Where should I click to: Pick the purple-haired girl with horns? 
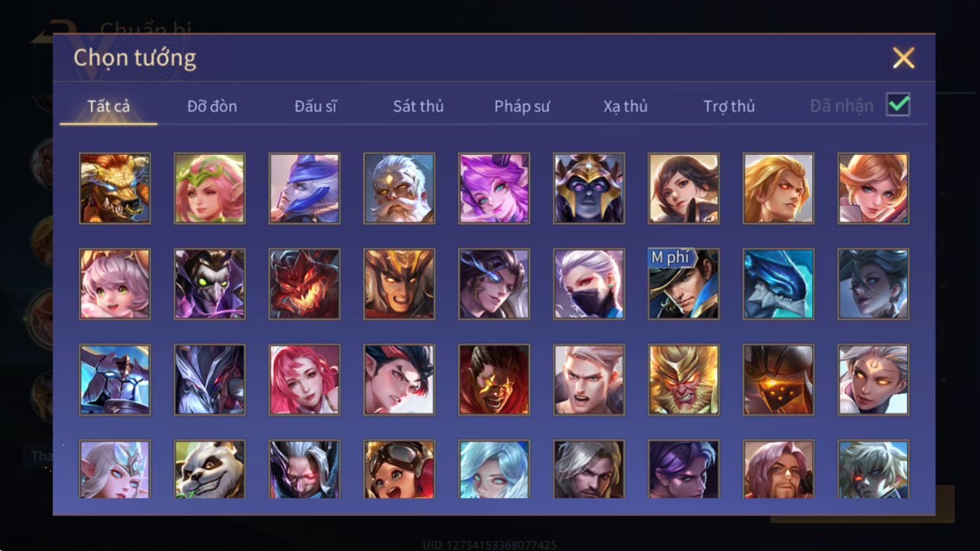point(494,188)
